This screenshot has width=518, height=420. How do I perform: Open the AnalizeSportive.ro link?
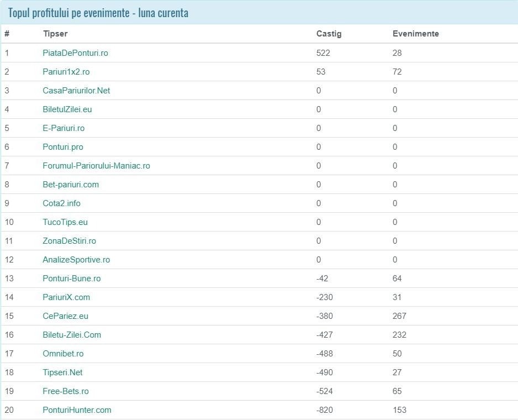coord(76,260)
